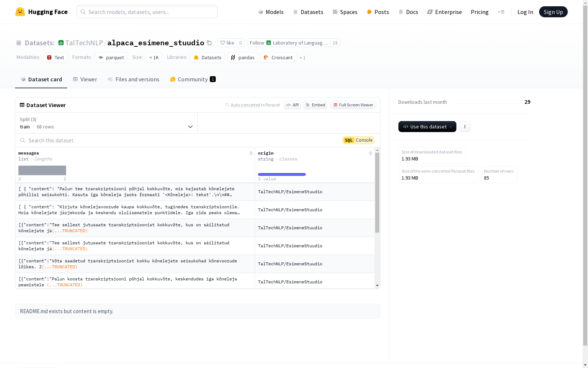Switch to Files and versions tab
The image size is (588, 368).
tap(133, 79)
